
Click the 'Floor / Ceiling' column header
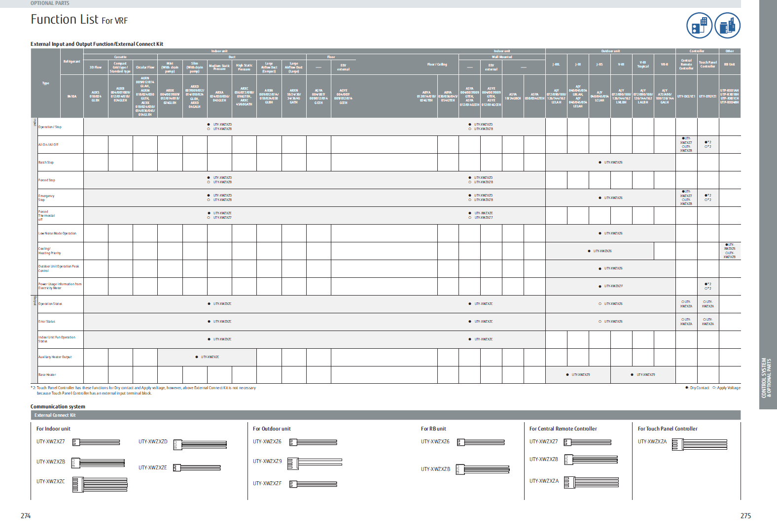point(437,65)
